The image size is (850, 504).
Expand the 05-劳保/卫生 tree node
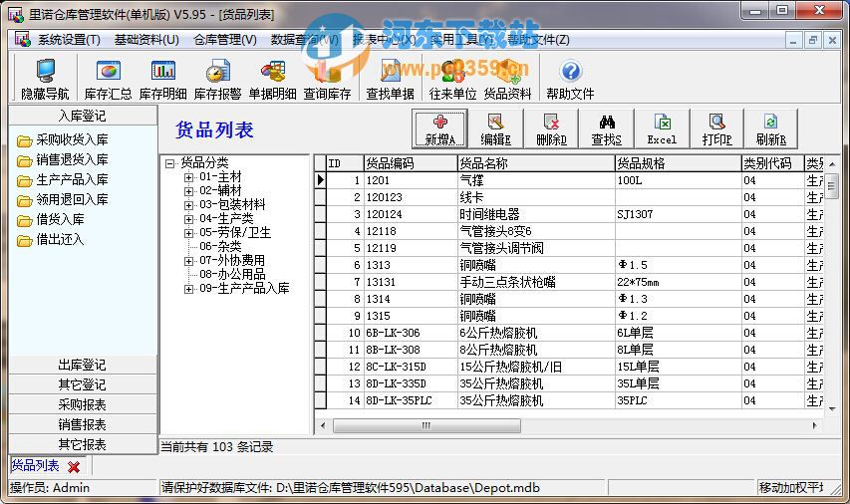coord(188,233)
